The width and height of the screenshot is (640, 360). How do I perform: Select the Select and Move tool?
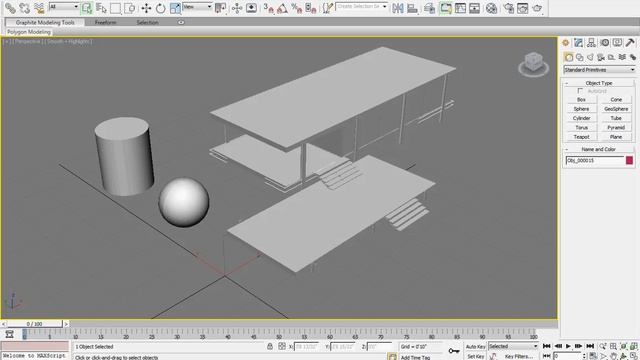click(146, 8)
